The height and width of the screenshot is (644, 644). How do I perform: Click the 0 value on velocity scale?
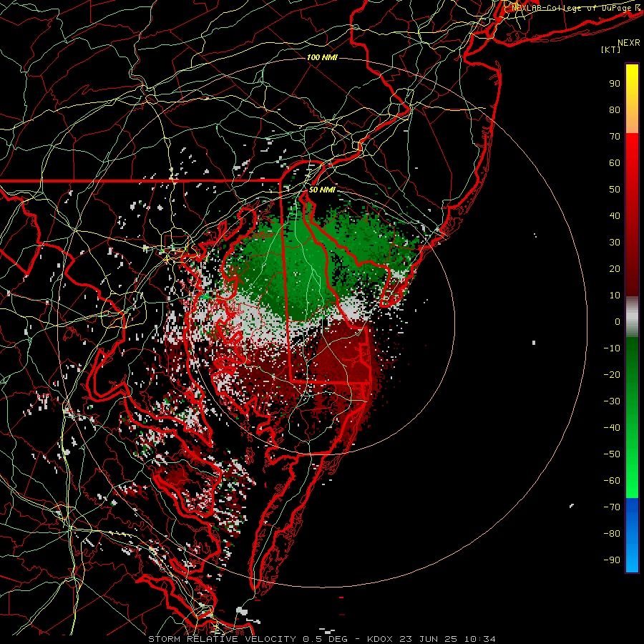coord(618,321)
